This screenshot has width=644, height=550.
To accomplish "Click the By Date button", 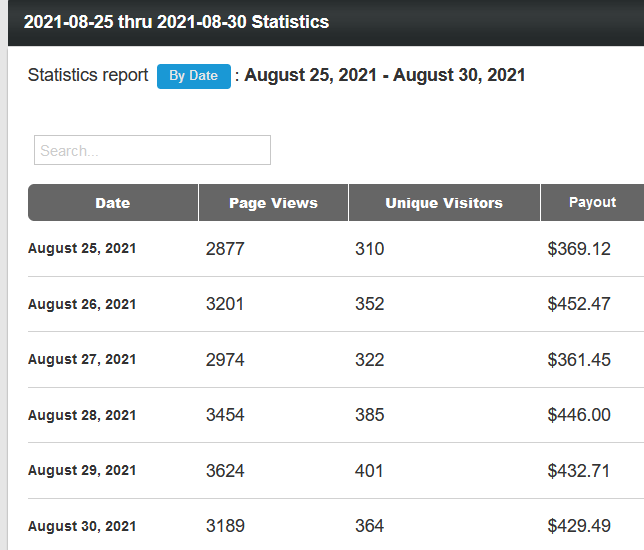I will 193,76.
